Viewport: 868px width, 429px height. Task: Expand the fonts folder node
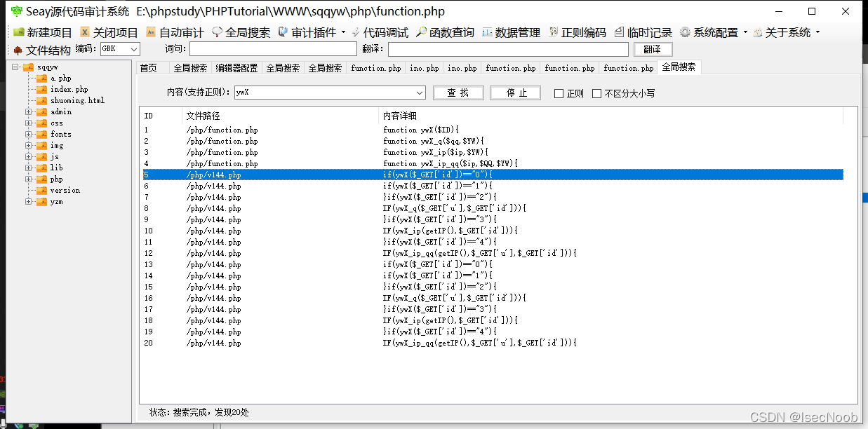pyautogui.click(x=29, y=135)
